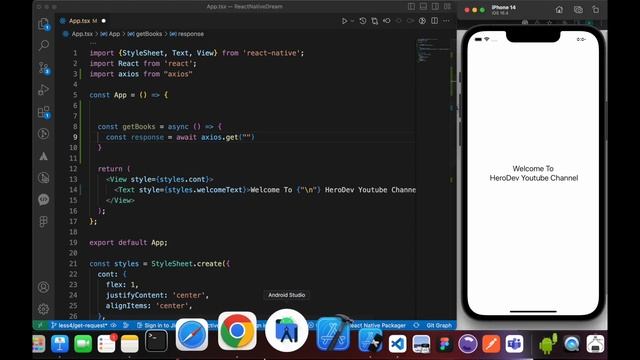640x360 pixels.
Task: Open the Run and Debug view
Action: tap(43, 89)
